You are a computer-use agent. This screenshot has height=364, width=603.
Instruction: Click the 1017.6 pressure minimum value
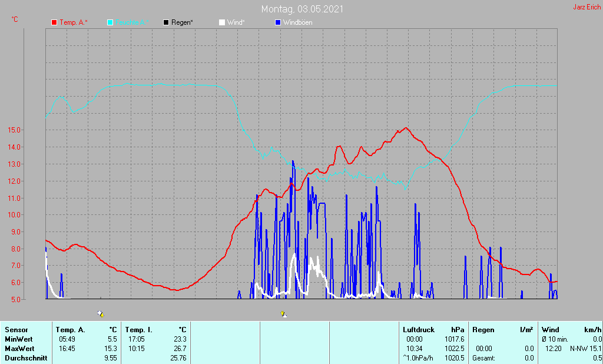point(455,339)
